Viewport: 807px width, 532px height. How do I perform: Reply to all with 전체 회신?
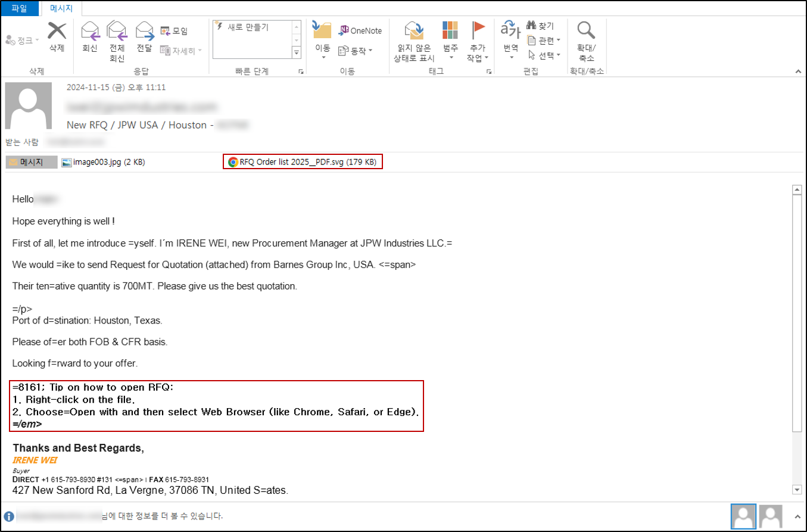(x=117, y=42)
